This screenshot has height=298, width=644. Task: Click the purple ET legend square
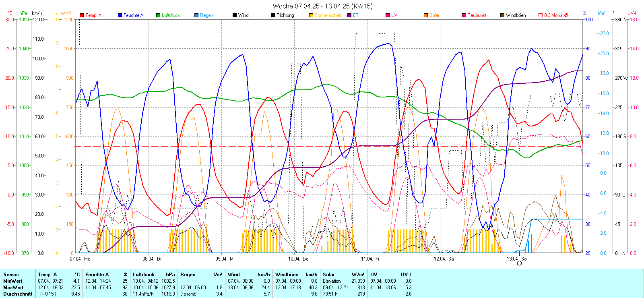(x=349, y=15)
